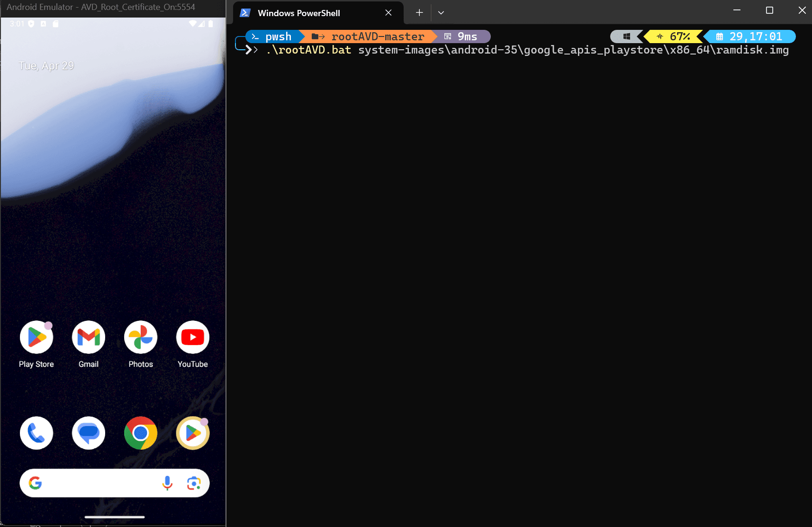Click the rootAVD.bat command line

point(527,50)
